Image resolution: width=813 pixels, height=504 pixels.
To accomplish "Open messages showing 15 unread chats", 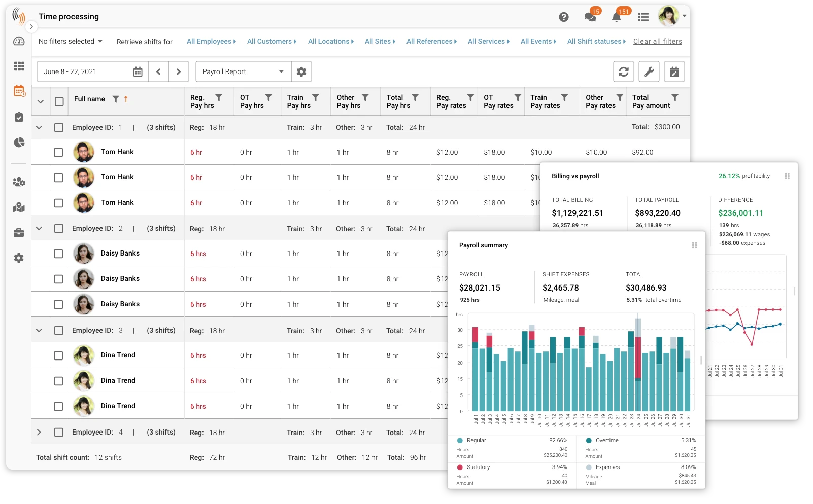I will pos(590,17).
